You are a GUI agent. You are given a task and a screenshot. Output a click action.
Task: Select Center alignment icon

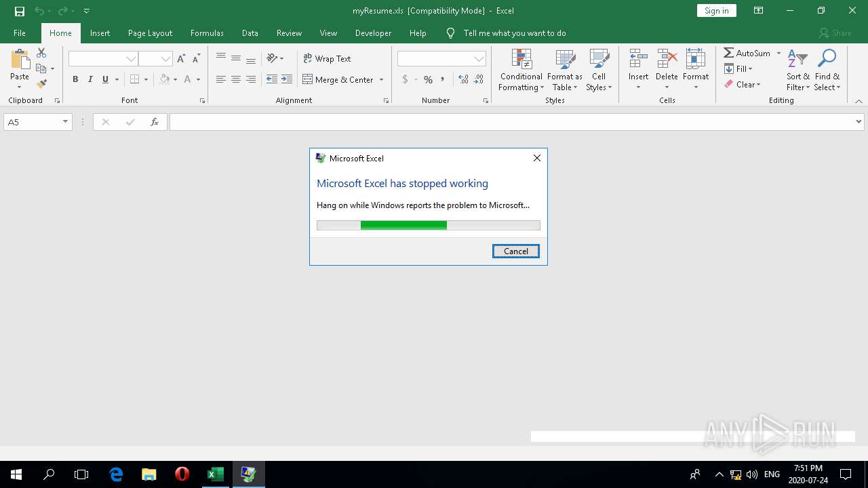(x=236, y=79)
